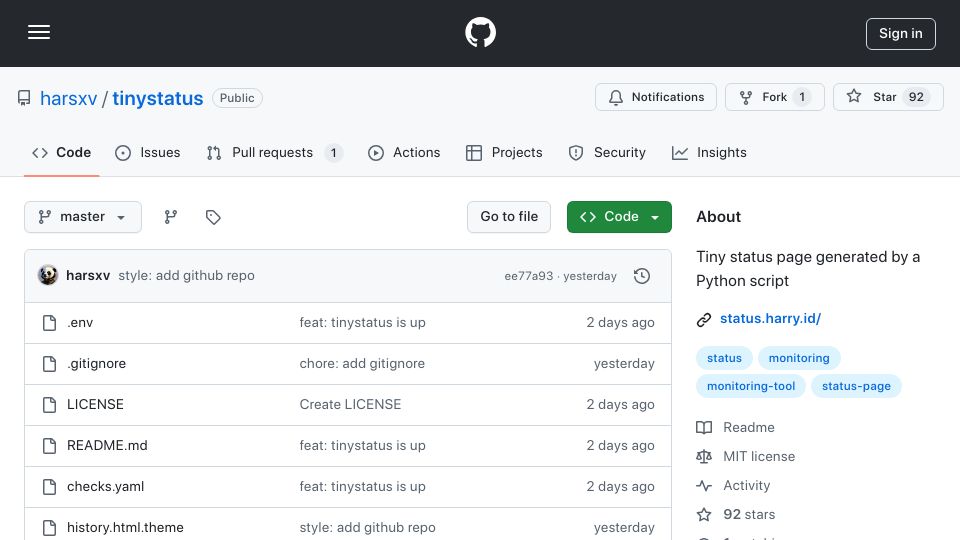Image resolution: width=960 pixels, height=540 pixels.
Task: Click the Go to file button
Action: coord(509,217)
